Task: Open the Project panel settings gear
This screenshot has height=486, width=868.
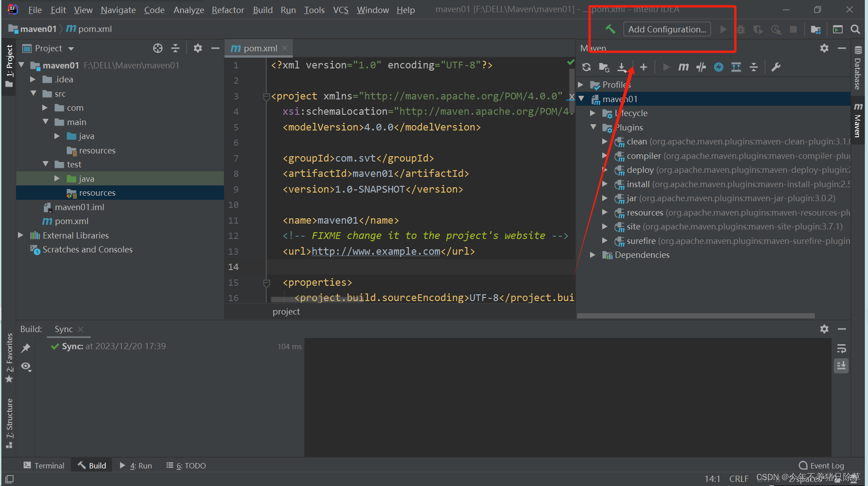Action: point(197,48)
